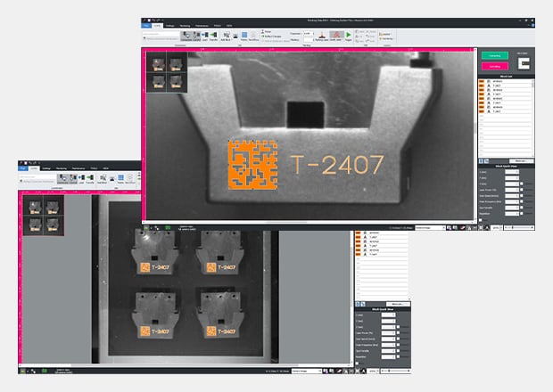553x392 pixels.
Task: Click the pink button in the right panel
Action: (x=493, y=66)
